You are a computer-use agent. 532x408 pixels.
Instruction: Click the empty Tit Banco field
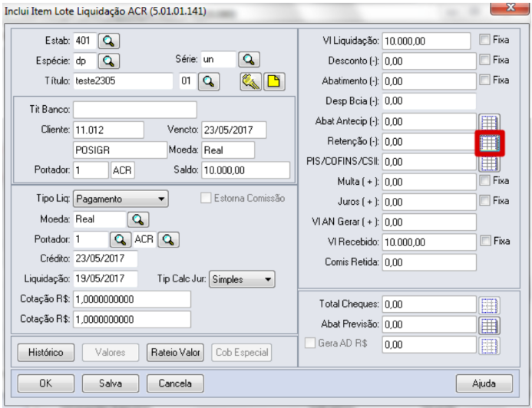click(134, 110)
